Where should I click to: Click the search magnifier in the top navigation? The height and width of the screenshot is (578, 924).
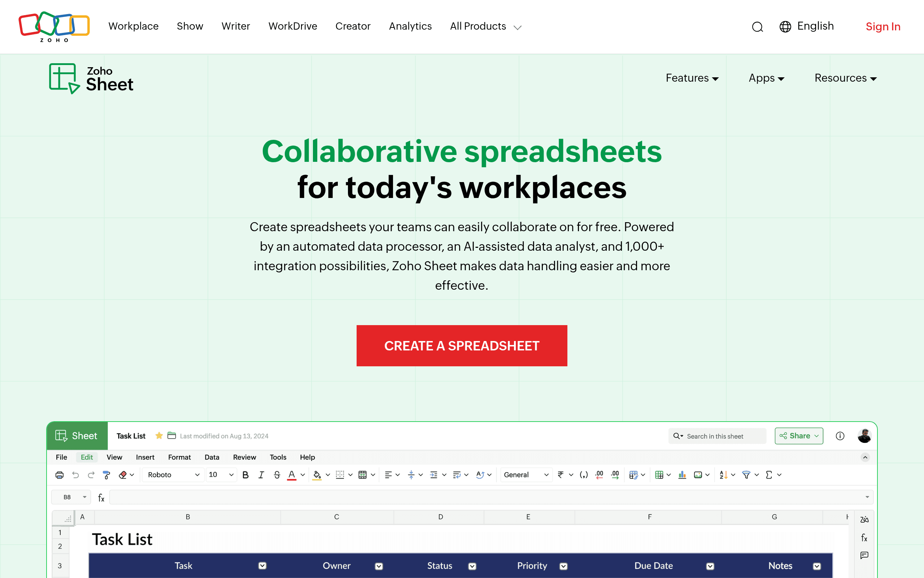tap(758, 27)
